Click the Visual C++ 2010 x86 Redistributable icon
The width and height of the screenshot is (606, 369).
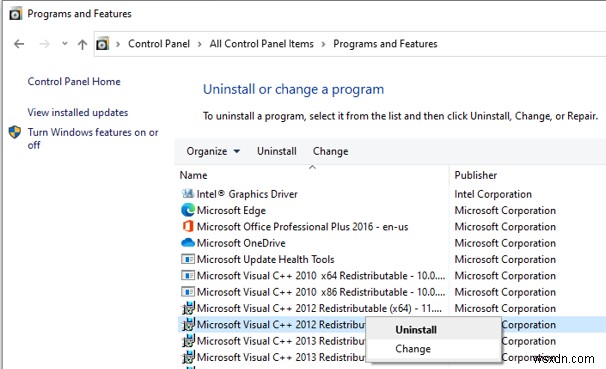pos(188,292)
